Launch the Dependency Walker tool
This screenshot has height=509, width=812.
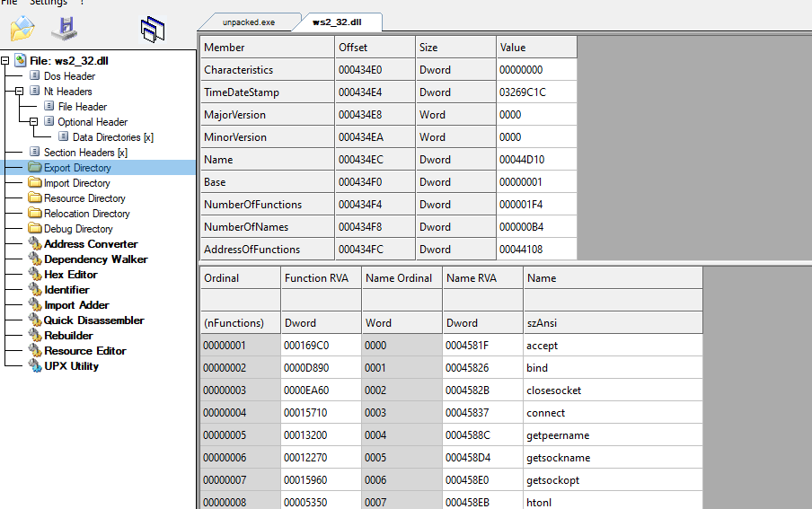95,259
